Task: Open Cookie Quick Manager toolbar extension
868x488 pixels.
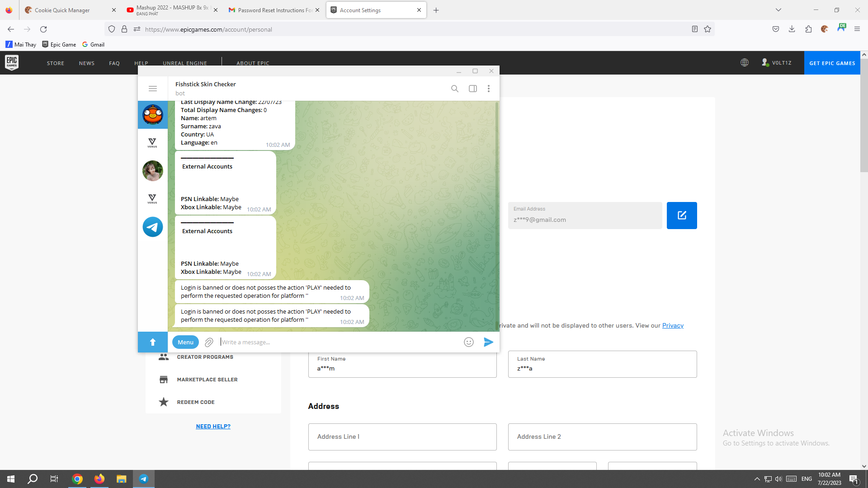Action: 825,29
